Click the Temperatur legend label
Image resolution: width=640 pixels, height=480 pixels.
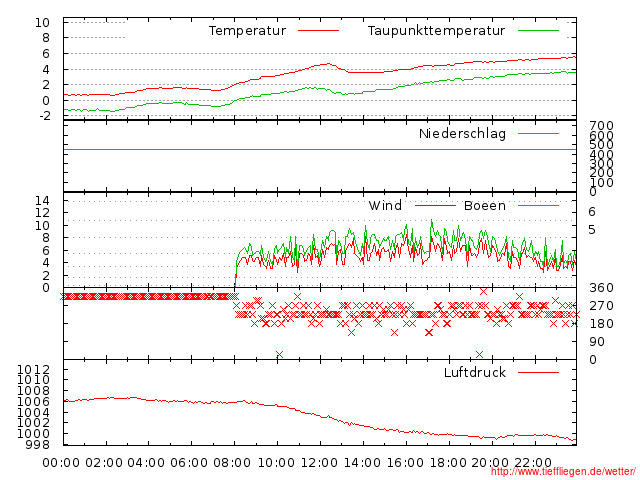(247, 31)
